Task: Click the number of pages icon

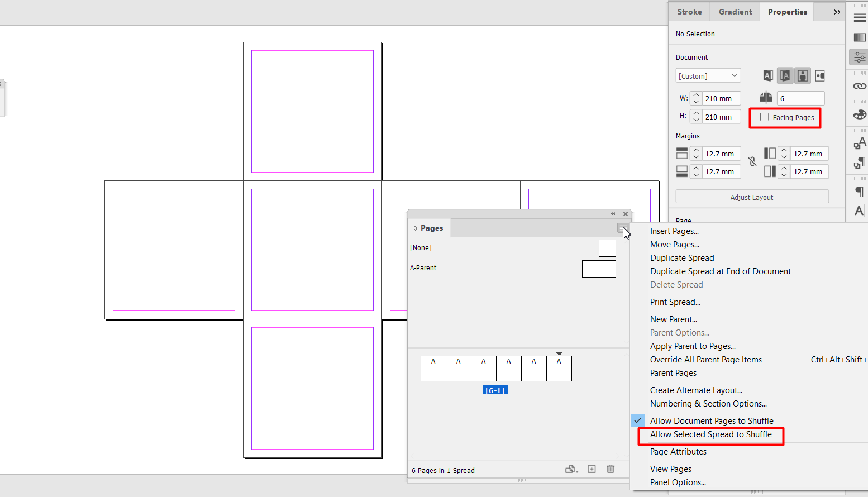Action: [x=766, y=98]
